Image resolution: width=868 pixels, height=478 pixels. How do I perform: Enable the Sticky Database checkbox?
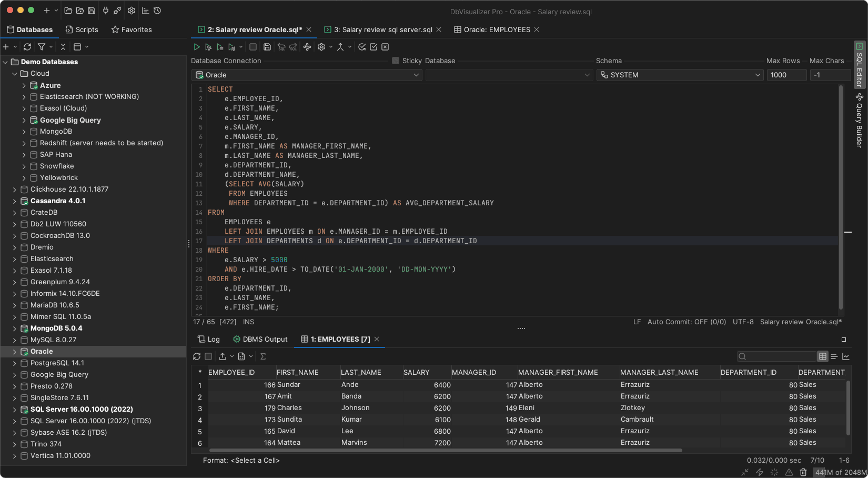click(395, 61)
